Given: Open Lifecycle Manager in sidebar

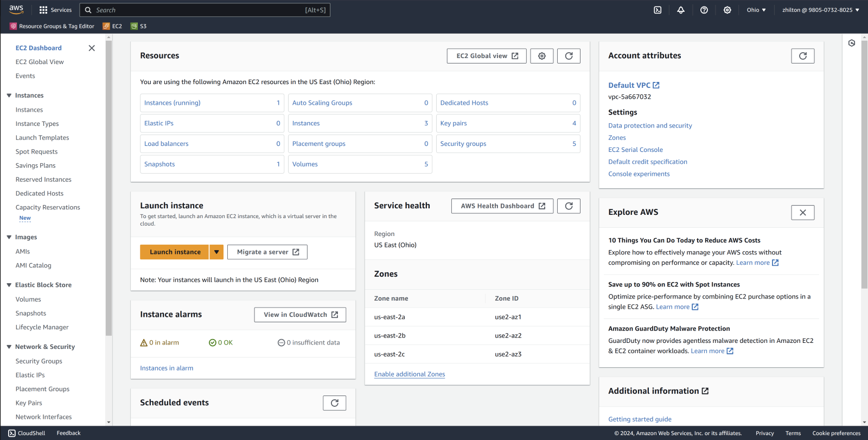Looking at the screenshot, I should point(42,327).
